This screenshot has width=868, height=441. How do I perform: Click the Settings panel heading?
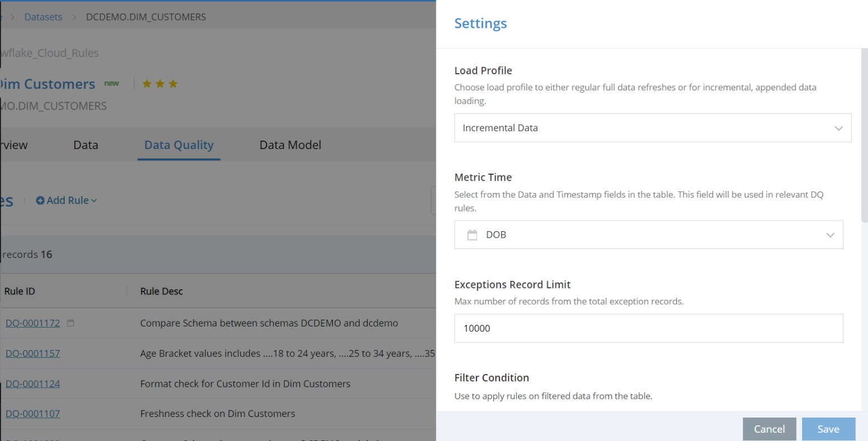click(x=480, y=23)
